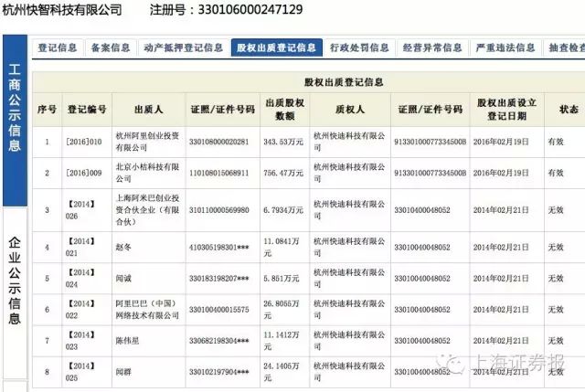Switch to the 经营异常信息 tab

coord(432,48)
